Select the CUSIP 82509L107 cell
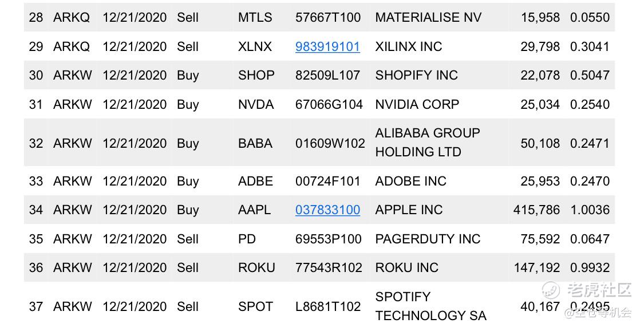Screen dimensions: 644x327 click(328, 75)
